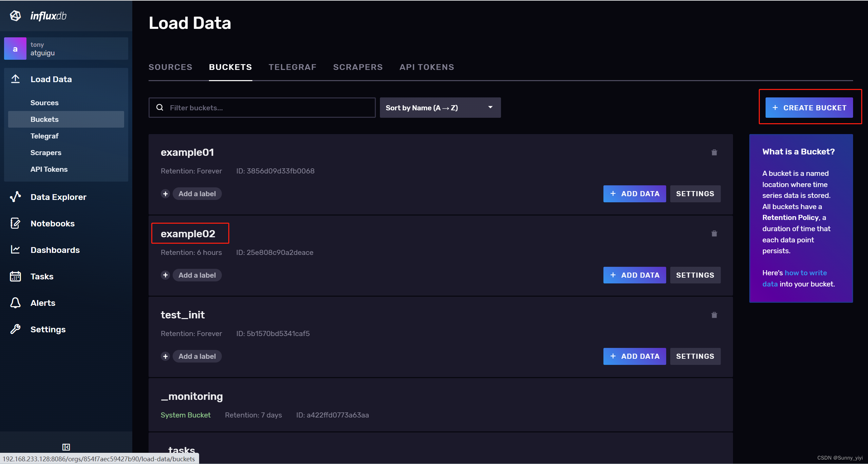Open Telegraf in the sidebar submenu

pos(44,136)
